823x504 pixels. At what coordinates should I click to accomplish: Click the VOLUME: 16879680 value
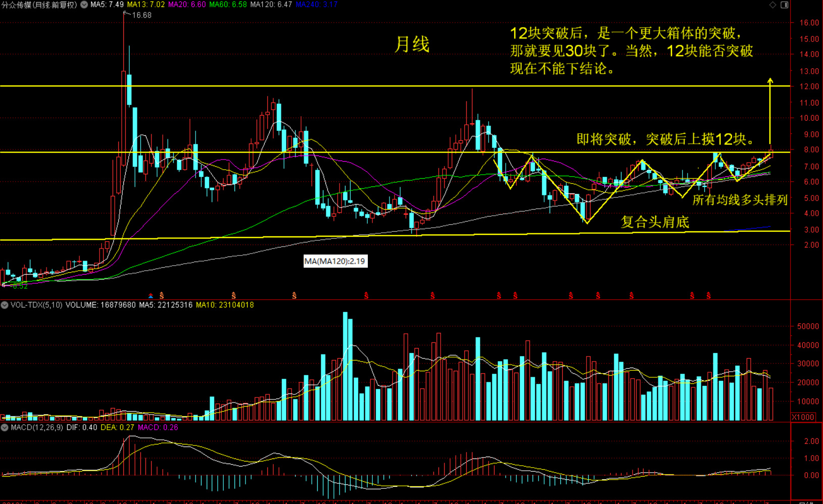(101, 305)
